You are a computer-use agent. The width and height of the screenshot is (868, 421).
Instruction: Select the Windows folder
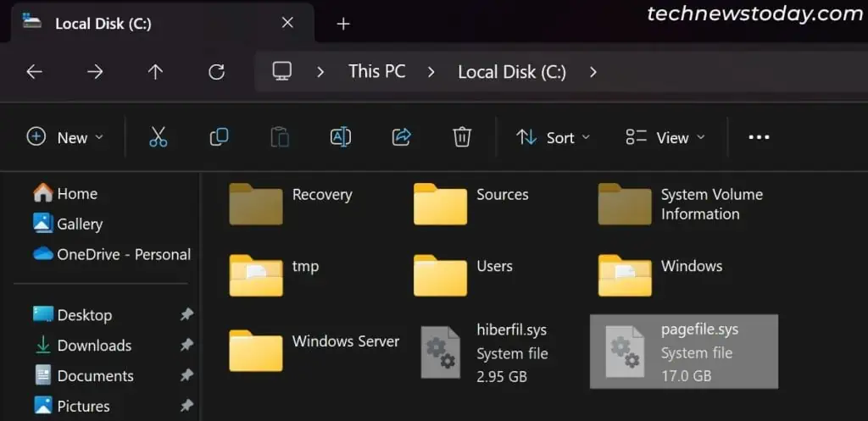point(659,275)
